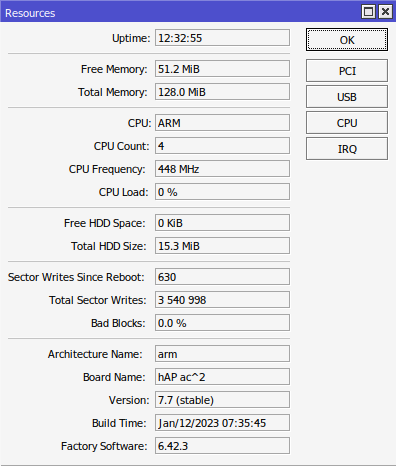396x466 pixels.
Task: Open the PCI devices list
Action: tap(347, 71)
